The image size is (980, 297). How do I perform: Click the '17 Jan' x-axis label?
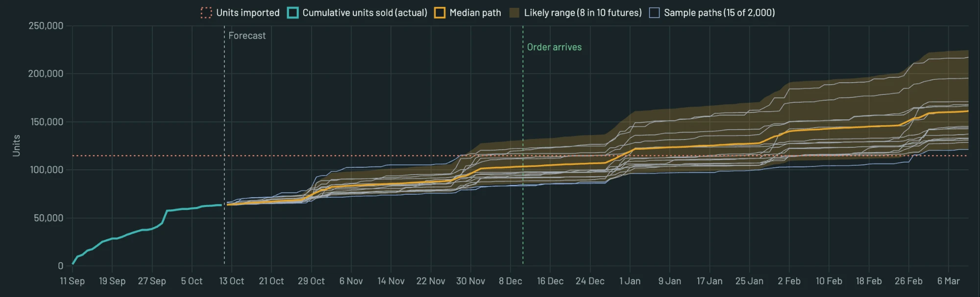point(710,281)
